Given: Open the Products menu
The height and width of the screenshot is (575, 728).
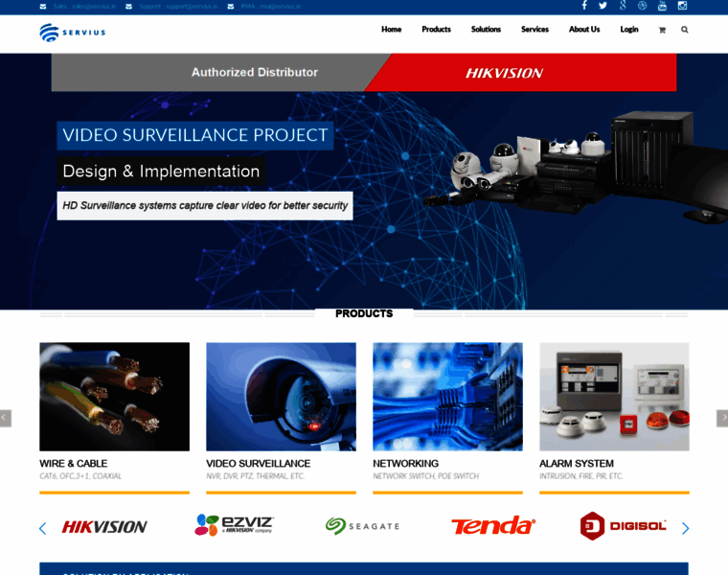Looking at the screenshot, I should 436,30.
